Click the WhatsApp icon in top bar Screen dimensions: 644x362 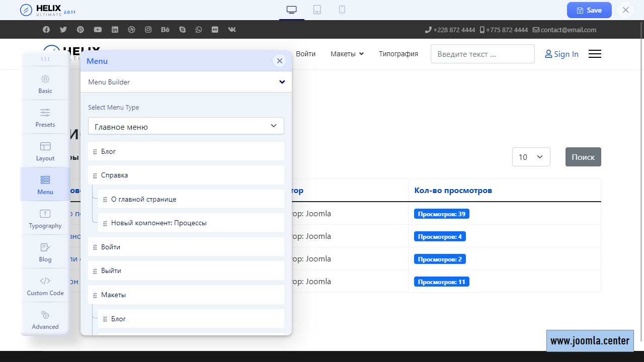pyautogui.click(x=199, y=30)
